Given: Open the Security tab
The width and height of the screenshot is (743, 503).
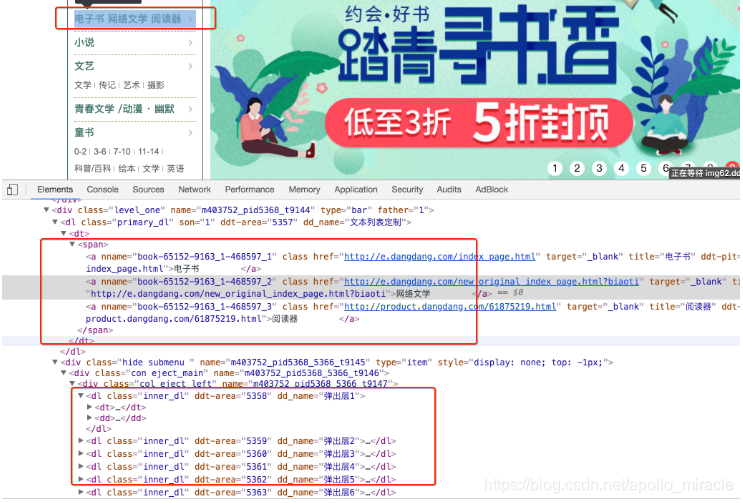Looking at the screenshot, I should click(407, 189).
